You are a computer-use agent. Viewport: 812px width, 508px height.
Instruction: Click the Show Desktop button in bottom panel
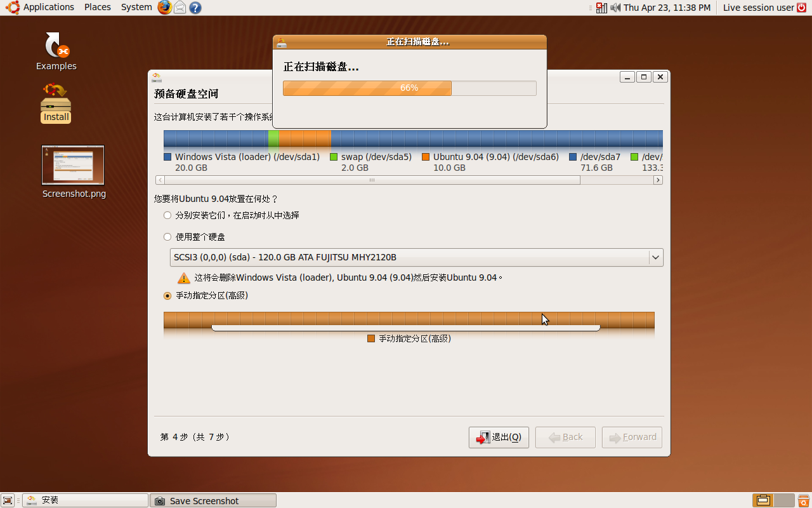tap(8, 500)
